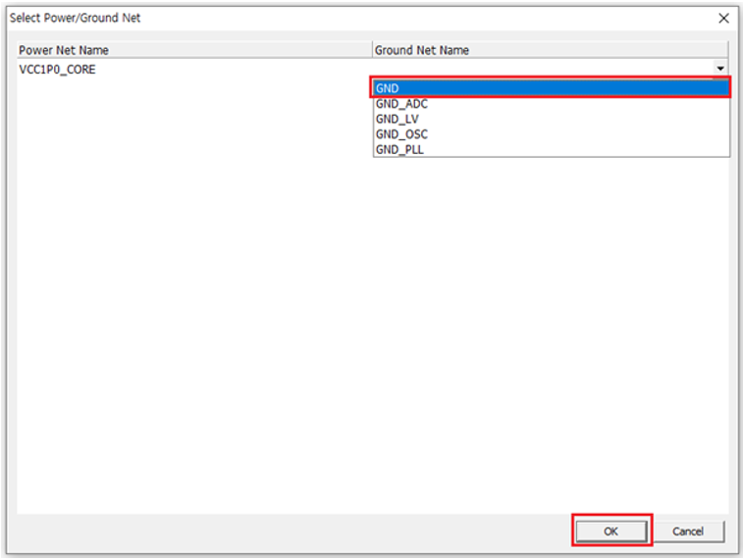The width and height of the screenshot is (743, 560).
Task: Select the VCC1P0_CORE power net row
Action: [58, 70]
